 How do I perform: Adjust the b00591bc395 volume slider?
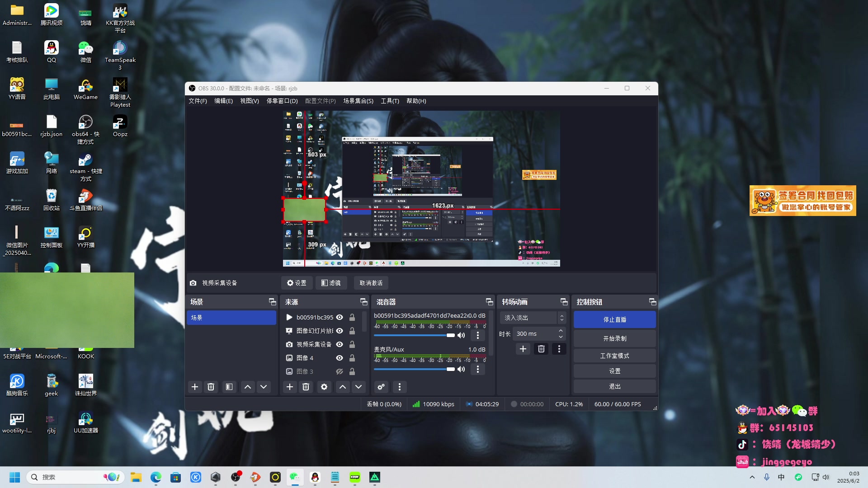[x=414, y=335]
